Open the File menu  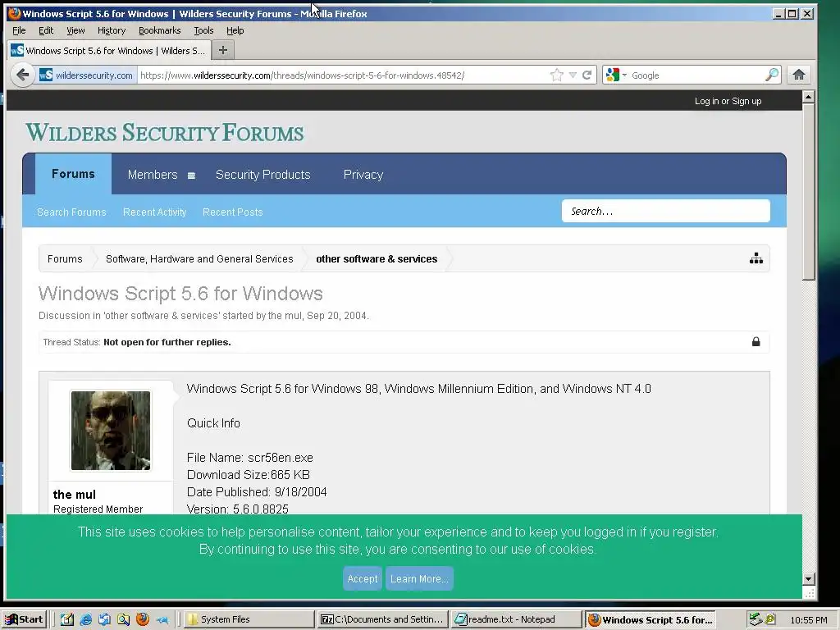[19, 30]
